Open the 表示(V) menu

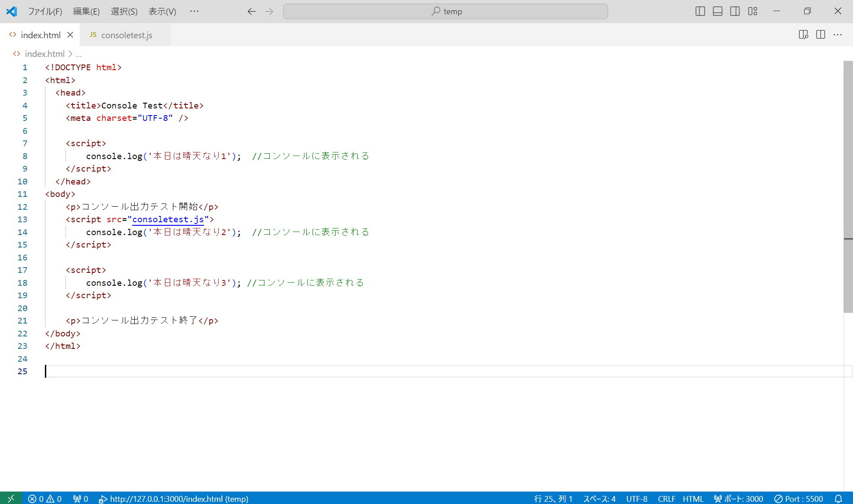(x=162, y=12)
